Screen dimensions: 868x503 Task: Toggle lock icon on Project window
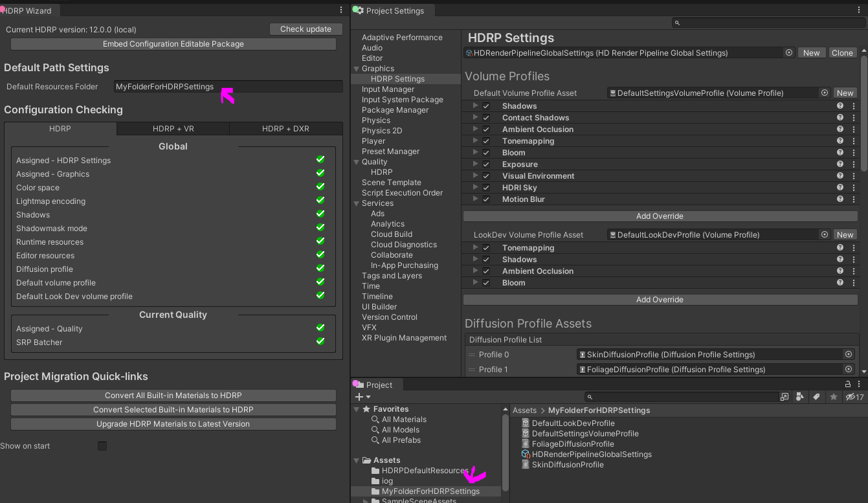coord(848,385)
